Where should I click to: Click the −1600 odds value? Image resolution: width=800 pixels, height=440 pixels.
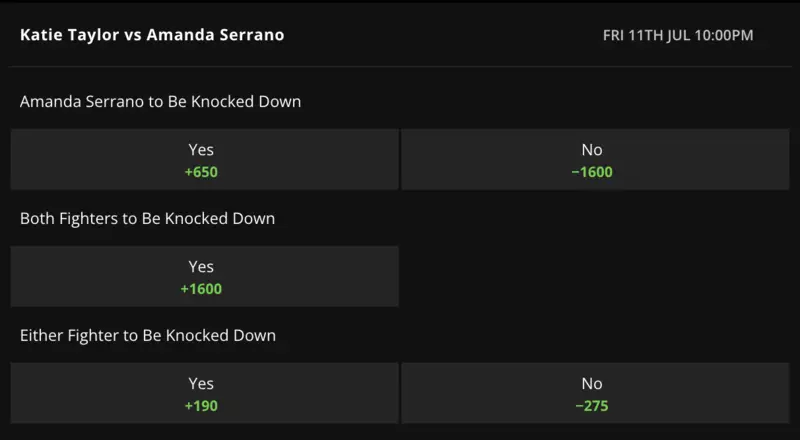pos(592,172)
